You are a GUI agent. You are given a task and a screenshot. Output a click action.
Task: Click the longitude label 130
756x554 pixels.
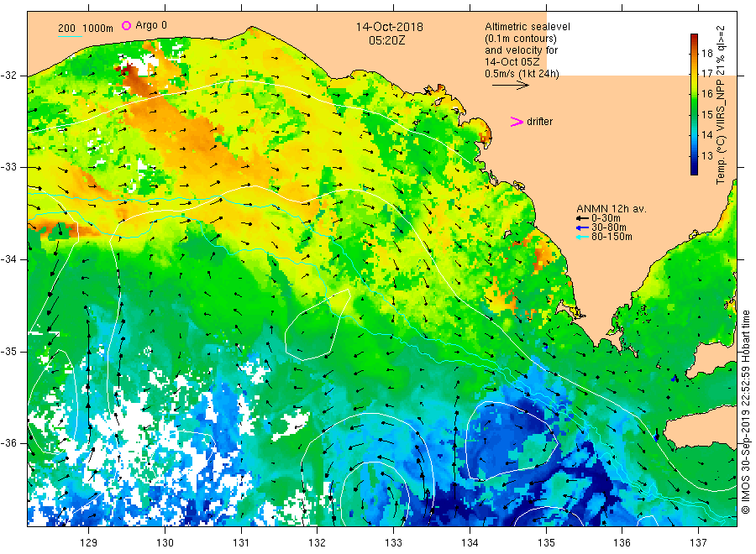coord(165,543)
